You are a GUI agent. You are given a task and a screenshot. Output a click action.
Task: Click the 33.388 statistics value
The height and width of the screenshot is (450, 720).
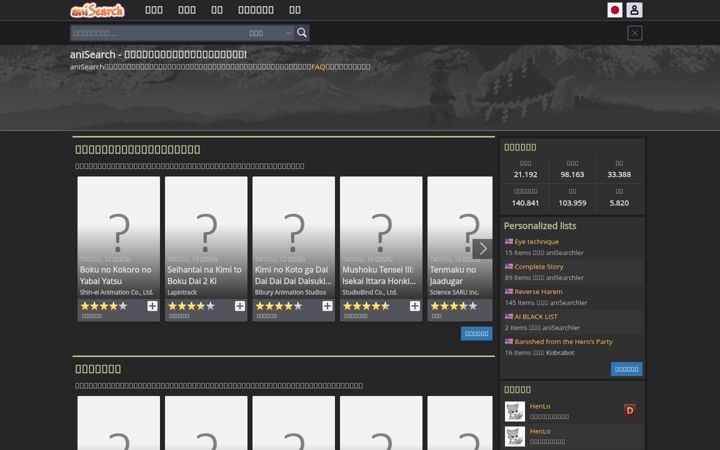tap(619, 174)
